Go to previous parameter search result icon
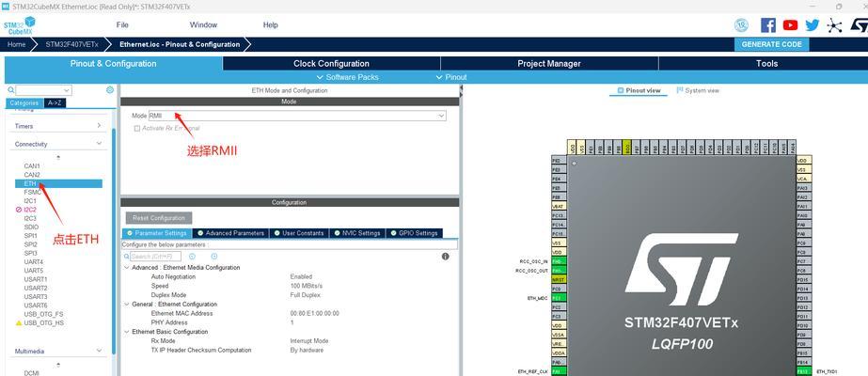 [192, 257]
